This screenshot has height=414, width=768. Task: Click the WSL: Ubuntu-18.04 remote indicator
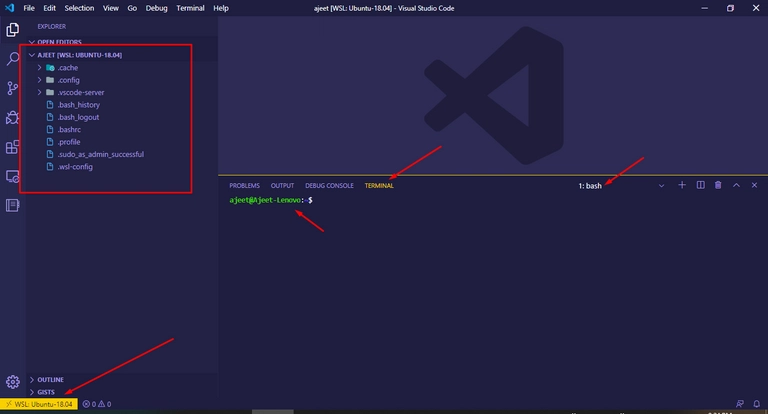point(39,404)
